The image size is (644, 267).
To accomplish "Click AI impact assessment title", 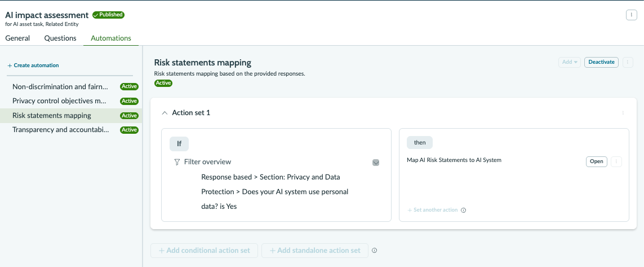I will click(47, 15).
